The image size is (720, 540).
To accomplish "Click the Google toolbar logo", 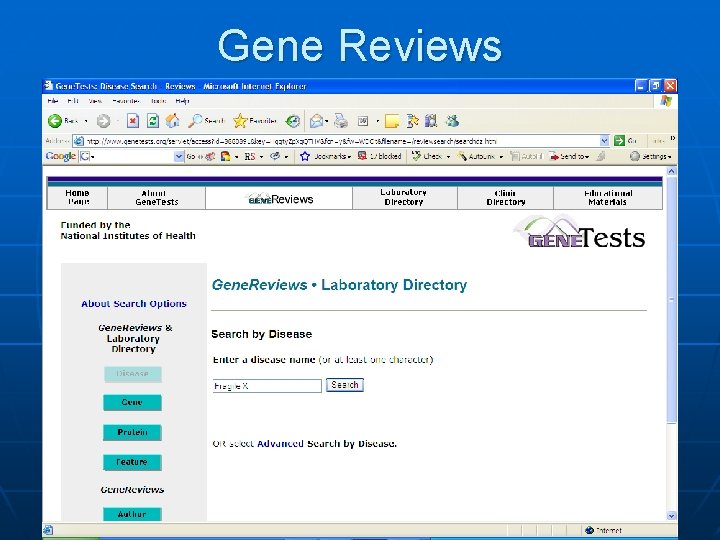I will (61, 157).
